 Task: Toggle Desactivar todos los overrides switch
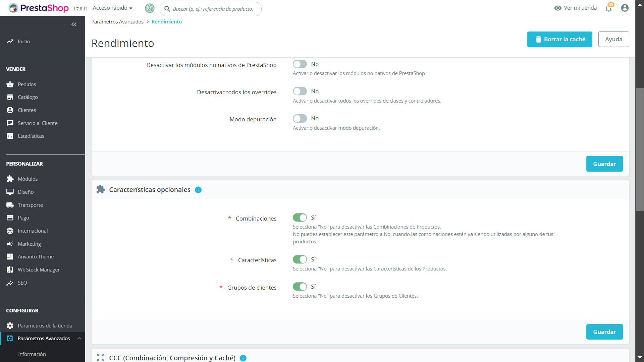point(300,92)
